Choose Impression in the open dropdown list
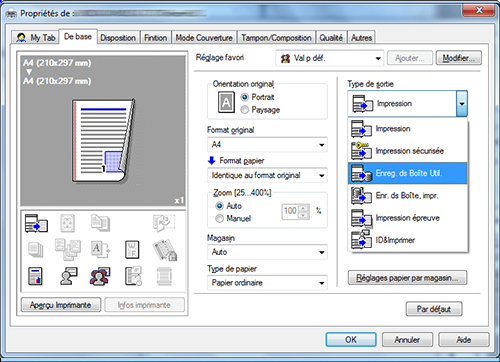500x362 pixels. 408,129
